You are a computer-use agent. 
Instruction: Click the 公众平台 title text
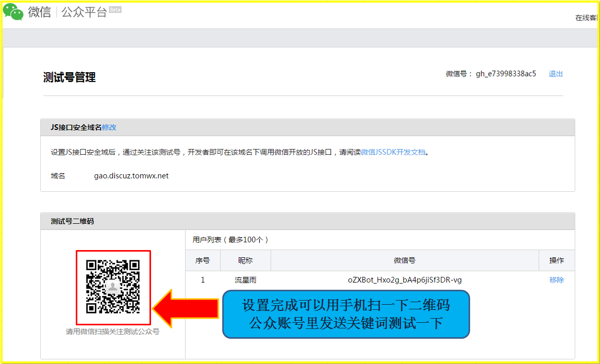point(84,12)
